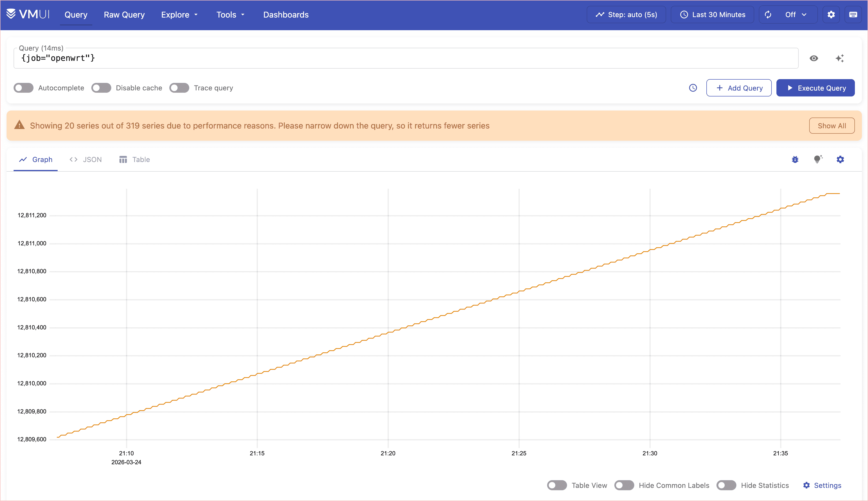Open the Raw Query page

[124, 15]
